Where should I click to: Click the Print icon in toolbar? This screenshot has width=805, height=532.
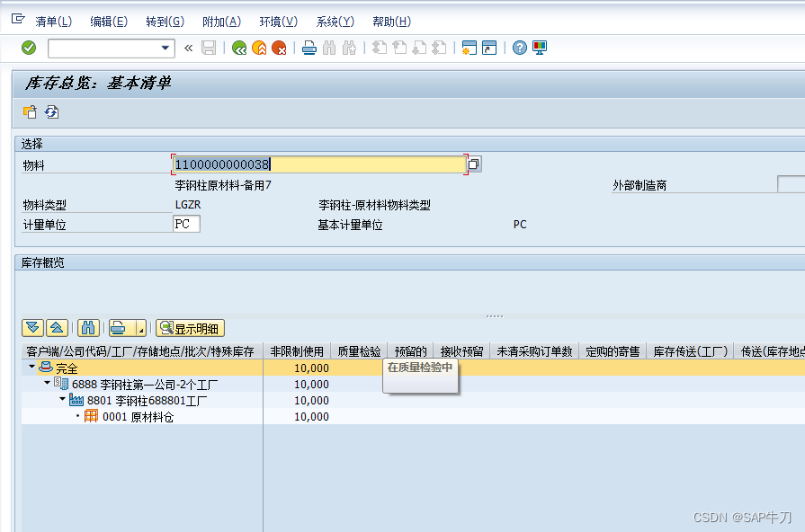(x=309, y=49)
